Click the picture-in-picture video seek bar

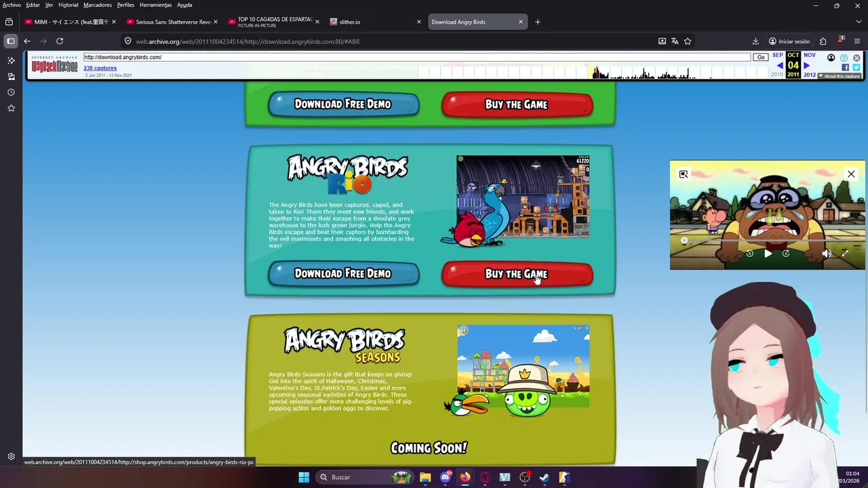tap(767, 241)
